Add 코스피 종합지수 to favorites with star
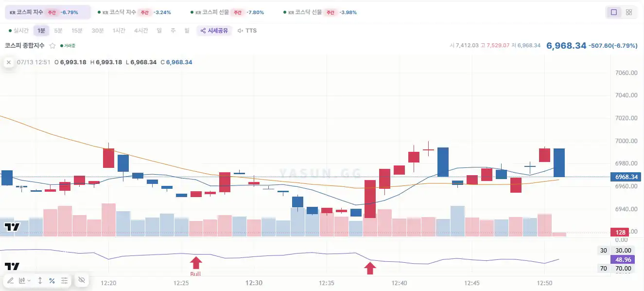 click(x=52, y=46)
